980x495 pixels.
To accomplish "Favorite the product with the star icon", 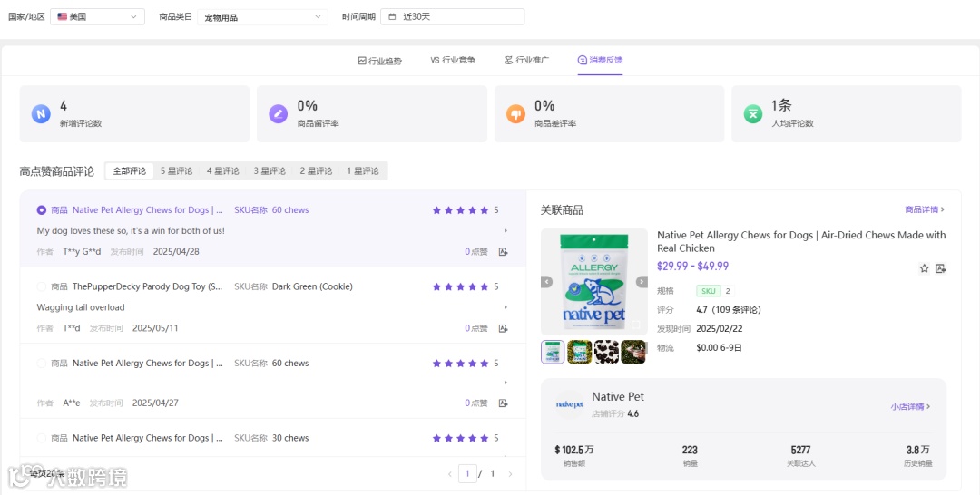I will point(925,268).
